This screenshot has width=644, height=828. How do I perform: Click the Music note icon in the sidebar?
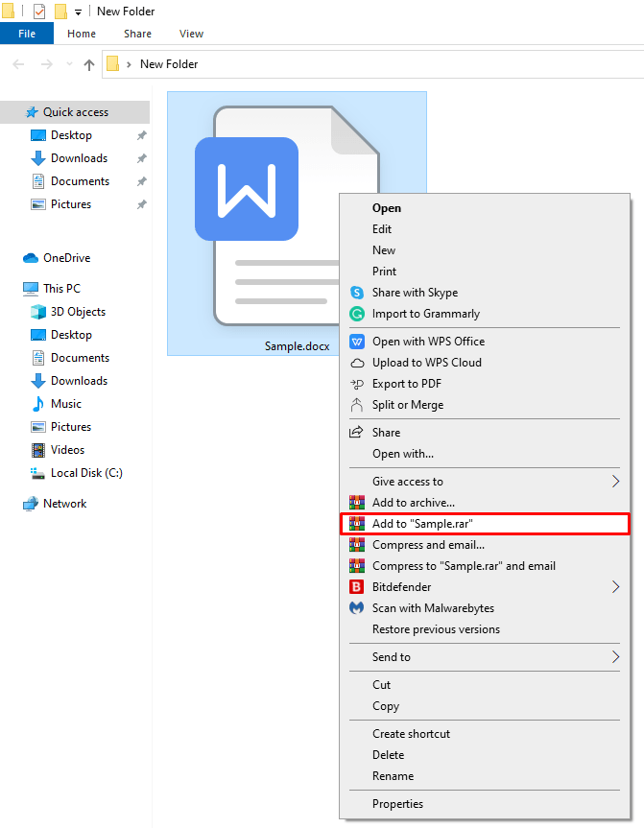[x=38, y=404]
